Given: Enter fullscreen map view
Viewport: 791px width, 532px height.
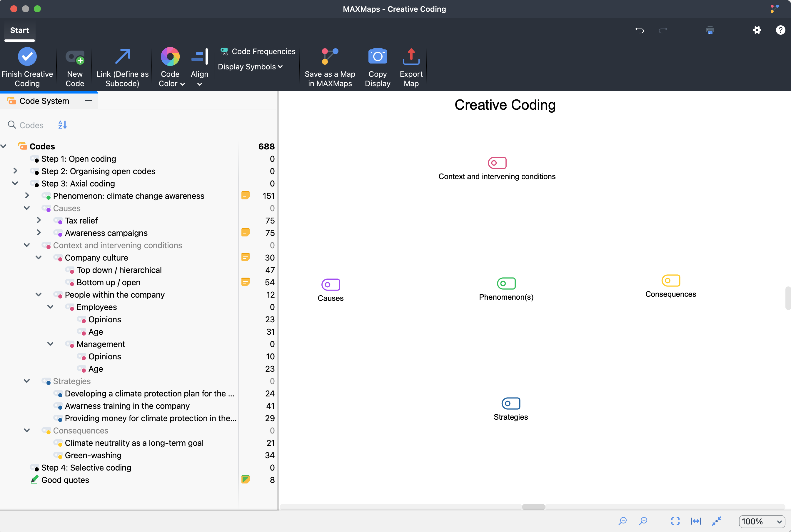Looking at the screenshot, I should click(675, 521).
